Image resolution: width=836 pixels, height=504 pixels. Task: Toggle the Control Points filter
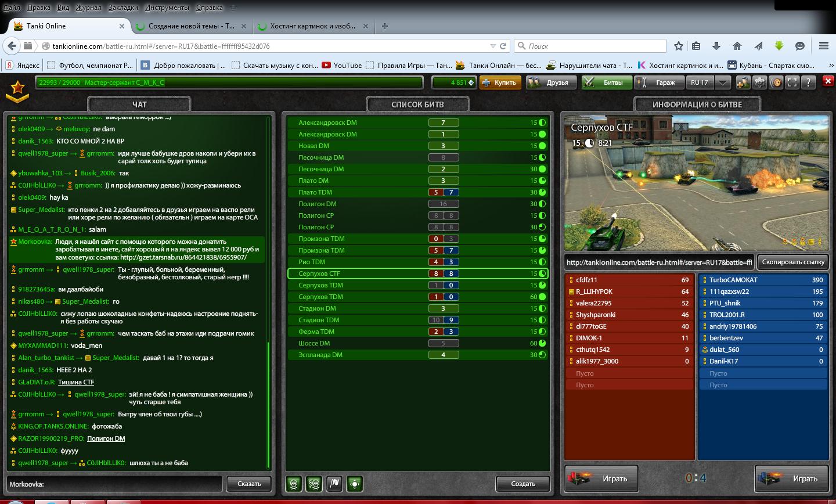355,483
